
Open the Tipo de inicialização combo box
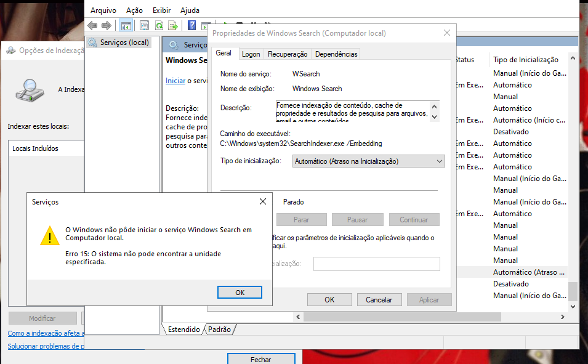369,161
